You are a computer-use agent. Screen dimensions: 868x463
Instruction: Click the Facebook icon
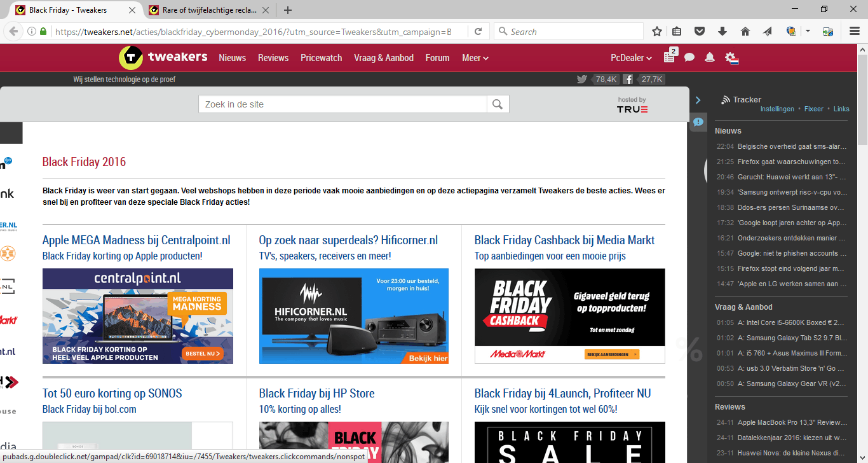628,79
